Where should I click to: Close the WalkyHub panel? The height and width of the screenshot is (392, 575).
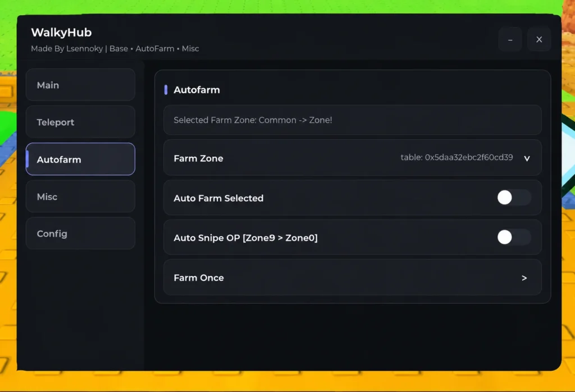coord(539,39)
